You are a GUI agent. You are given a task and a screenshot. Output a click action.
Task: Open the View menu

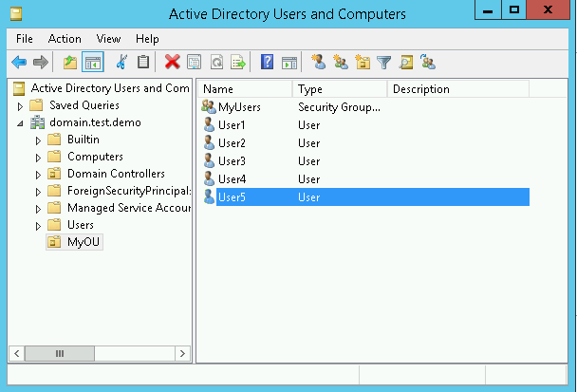tap(108, 39)
